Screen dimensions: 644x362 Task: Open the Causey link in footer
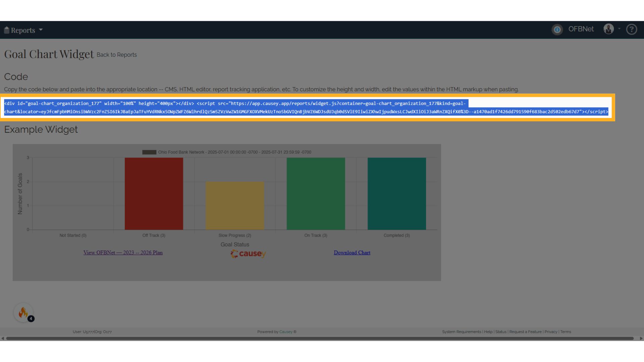tap(286, 332)
